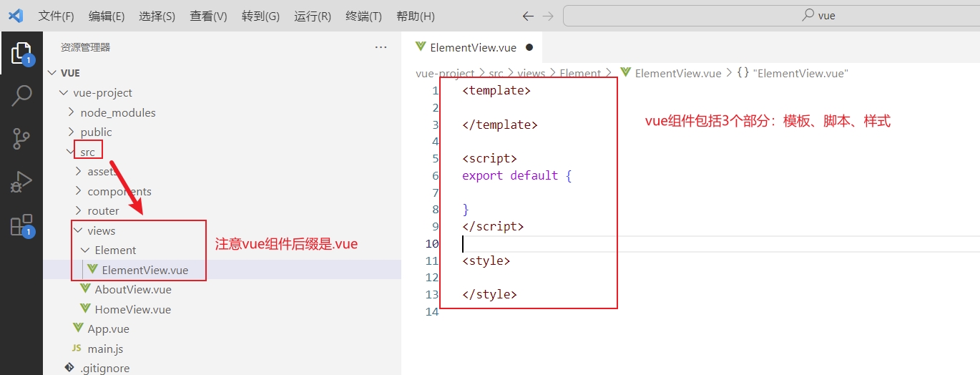
Task: Open the 文件(F) menu
Action: tap(56, 16)
